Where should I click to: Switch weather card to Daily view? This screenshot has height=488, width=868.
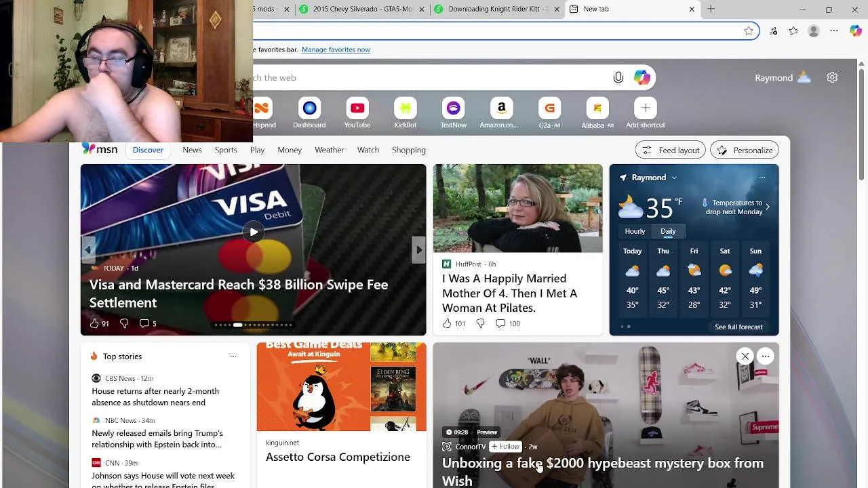point(668,231)
